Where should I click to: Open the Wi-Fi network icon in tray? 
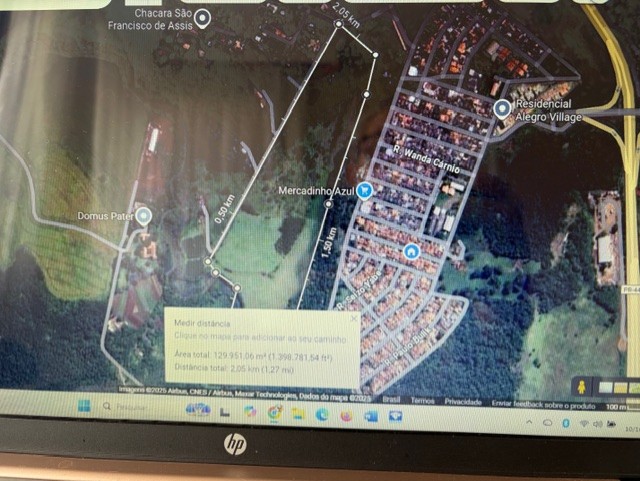[x=585, y=424]
